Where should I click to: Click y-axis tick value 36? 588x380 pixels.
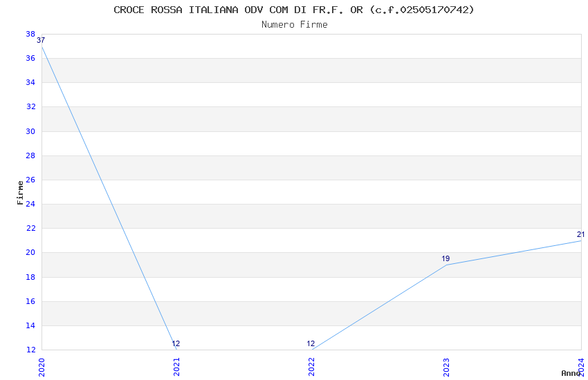click(30, 58)
